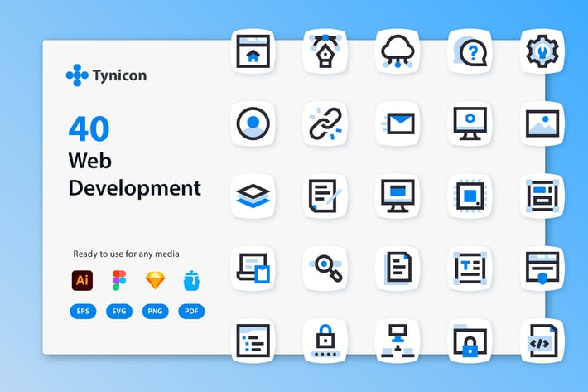This screenshot has height=392, width=588.
Task: Click the SVG format badge
Action: pyautogui.click(x=119, y=311)
